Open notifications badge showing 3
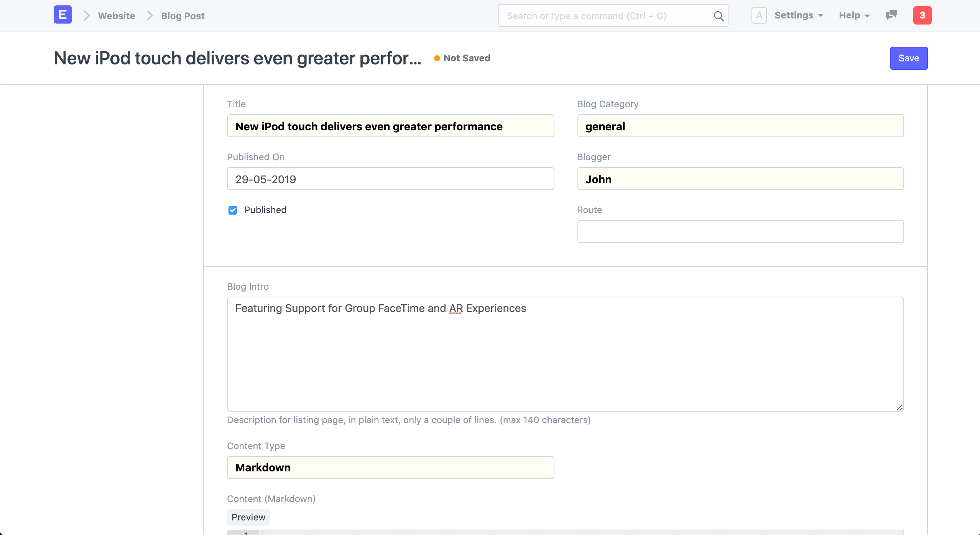The height and width of the screenshot is (535, 980). click(922, 15)
